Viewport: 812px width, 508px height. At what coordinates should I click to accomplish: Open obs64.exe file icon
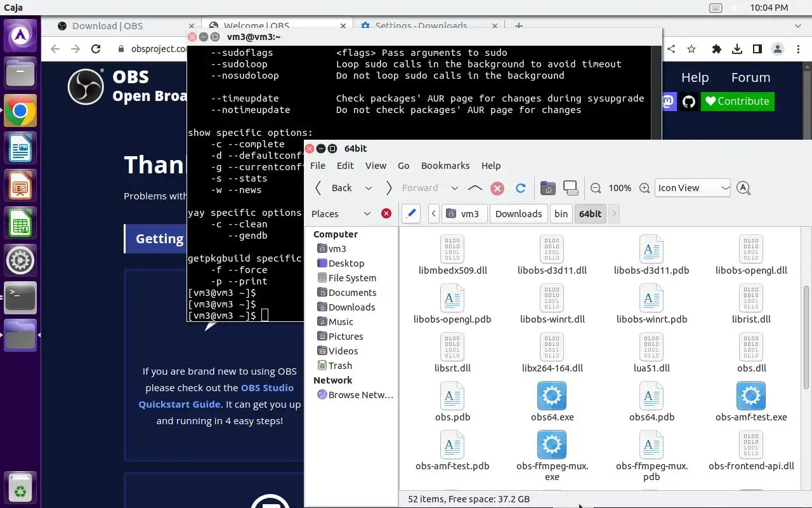pos(551,395)
